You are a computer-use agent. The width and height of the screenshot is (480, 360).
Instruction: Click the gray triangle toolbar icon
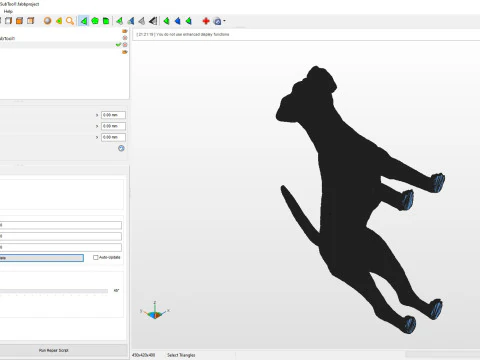pos(142,21)
